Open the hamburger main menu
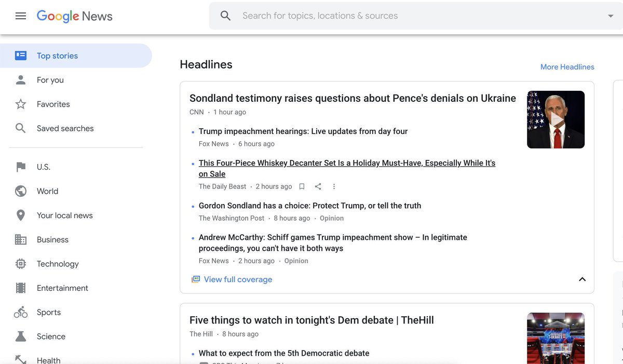623x364 pixels. pos(21,16)
